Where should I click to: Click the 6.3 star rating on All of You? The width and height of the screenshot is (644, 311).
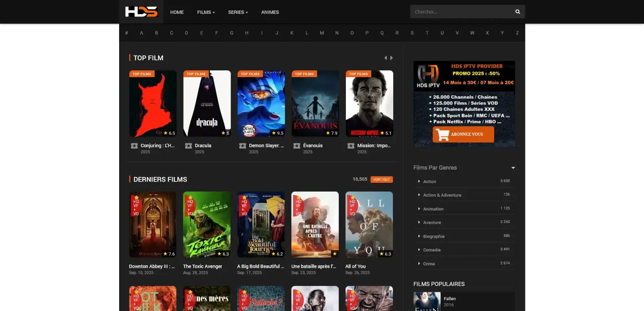386,254
